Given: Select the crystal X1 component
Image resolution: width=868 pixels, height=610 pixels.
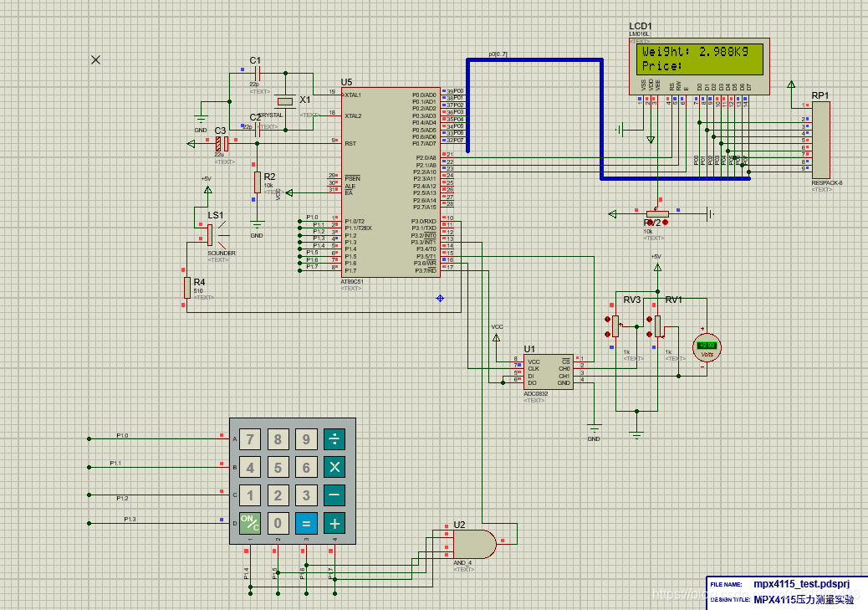Looking at the screenshot, I should click(285, 101).
